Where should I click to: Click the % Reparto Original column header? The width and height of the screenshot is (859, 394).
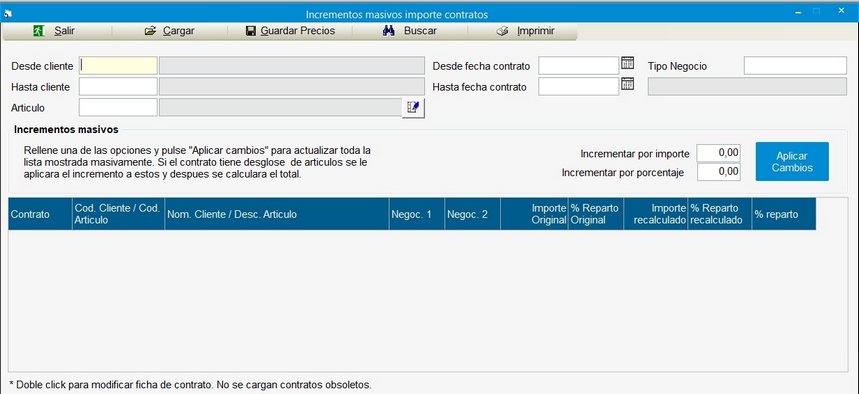[x=596, y=214]
